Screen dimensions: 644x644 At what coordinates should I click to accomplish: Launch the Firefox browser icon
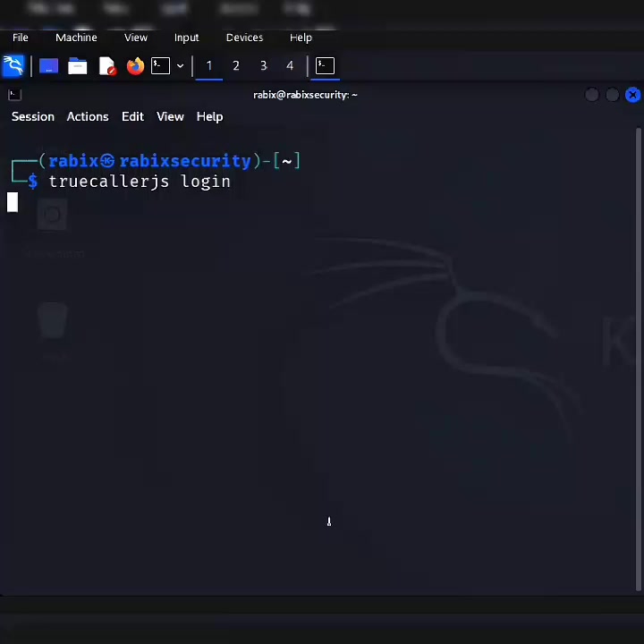pos(135,65)
